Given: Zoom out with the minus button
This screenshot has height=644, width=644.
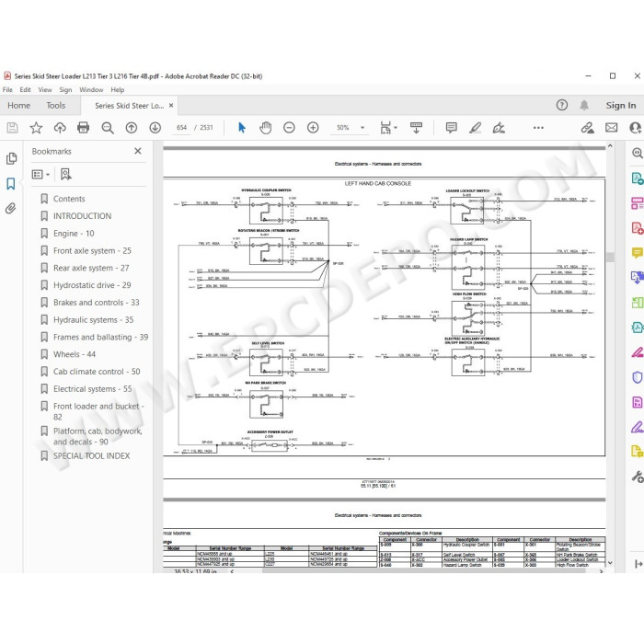Looking at the screenshot, I should (x=289, y=128).
